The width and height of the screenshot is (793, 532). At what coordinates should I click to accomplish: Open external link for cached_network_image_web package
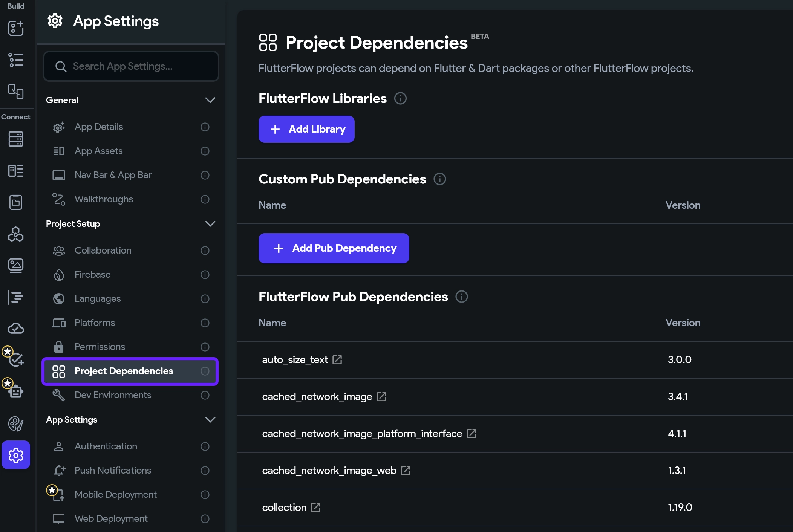[x=406, y=471]
